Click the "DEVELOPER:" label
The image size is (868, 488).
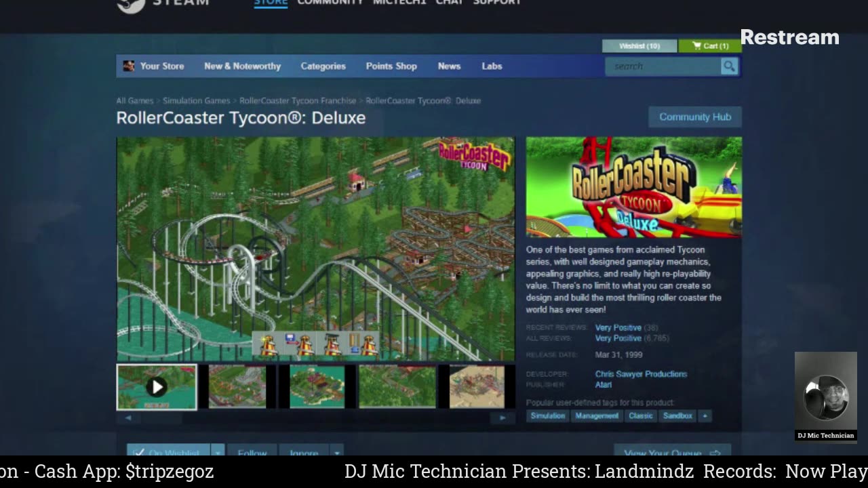click(x=547, y=374)
